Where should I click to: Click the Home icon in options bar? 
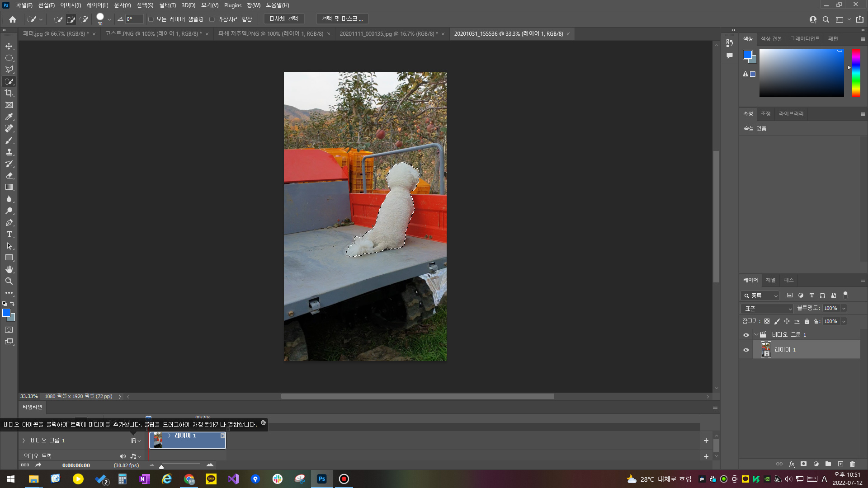13,19
